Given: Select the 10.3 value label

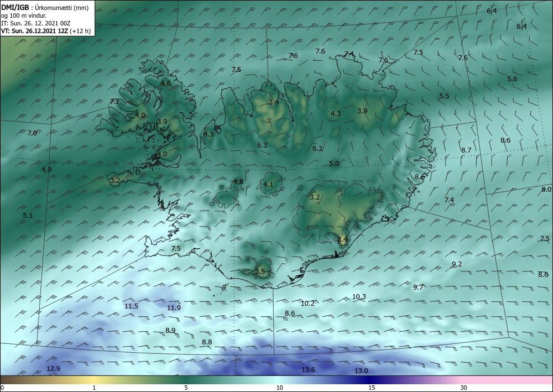Looking at the screenshot, I should (359, 297).
